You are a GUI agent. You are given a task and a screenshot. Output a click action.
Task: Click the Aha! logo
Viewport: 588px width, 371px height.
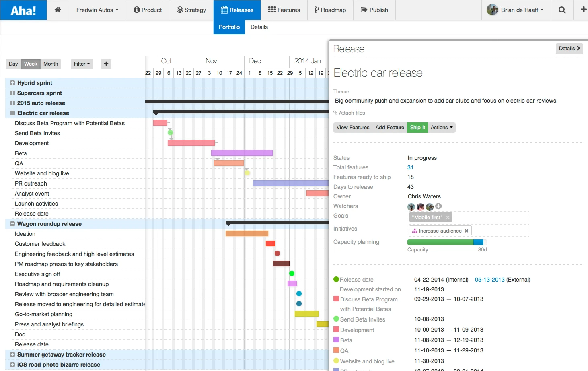(x=23, y=10)
